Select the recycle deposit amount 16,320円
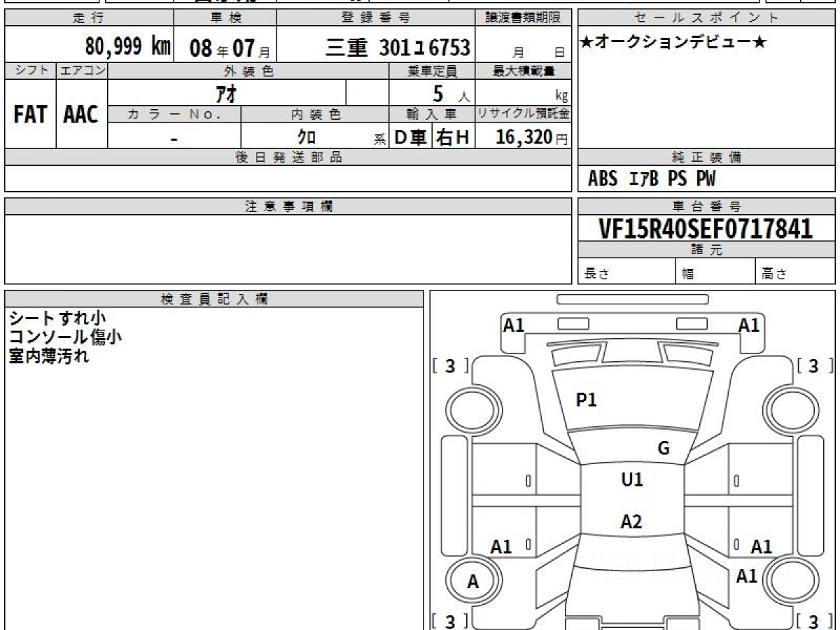The width and height of the screenshot is (840, 630). click(x=532, y=137)
